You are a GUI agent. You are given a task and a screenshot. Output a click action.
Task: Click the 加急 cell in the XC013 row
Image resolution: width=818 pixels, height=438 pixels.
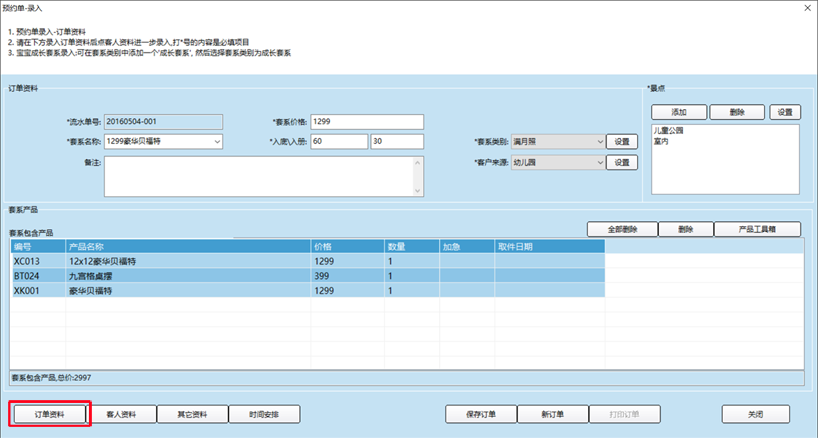[467, 261]
